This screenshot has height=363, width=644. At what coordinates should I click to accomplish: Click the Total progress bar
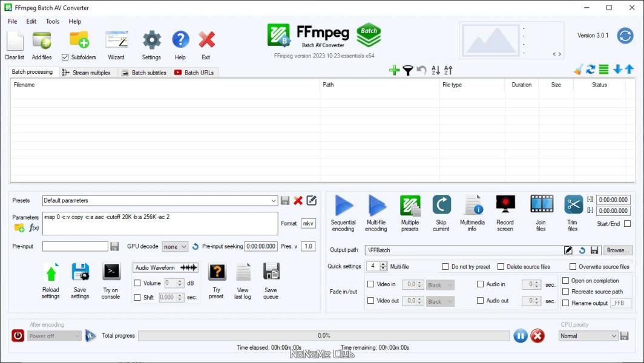click(x=324, y=336)
